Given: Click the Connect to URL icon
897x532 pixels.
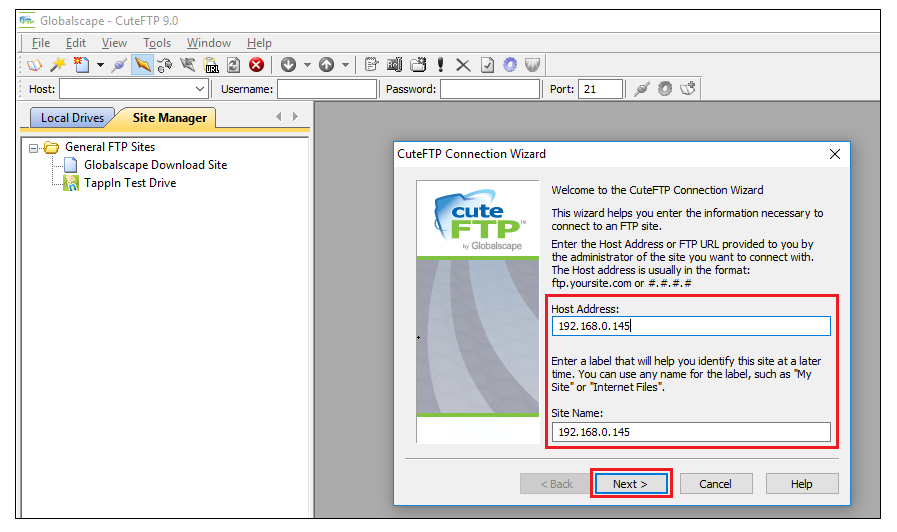Looking at the screenshot, I should click(211, 65).
